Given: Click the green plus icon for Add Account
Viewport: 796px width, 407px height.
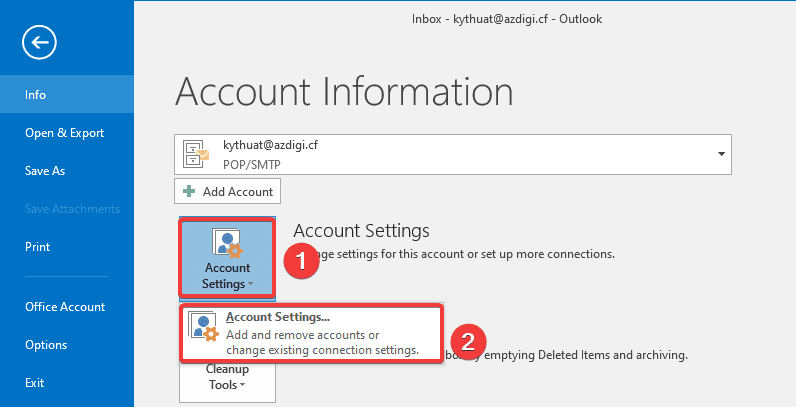Looking at the screenshot, I should point(188,191).
